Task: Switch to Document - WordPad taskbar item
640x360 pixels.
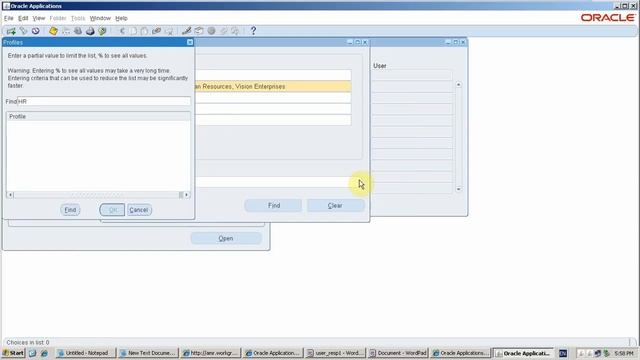Action: (x=398, y=353)
